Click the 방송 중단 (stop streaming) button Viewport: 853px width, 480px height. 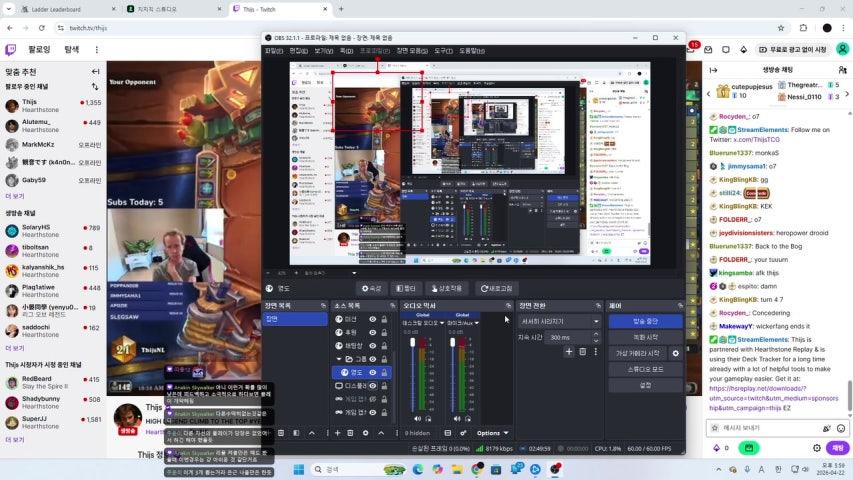[645, 321]
